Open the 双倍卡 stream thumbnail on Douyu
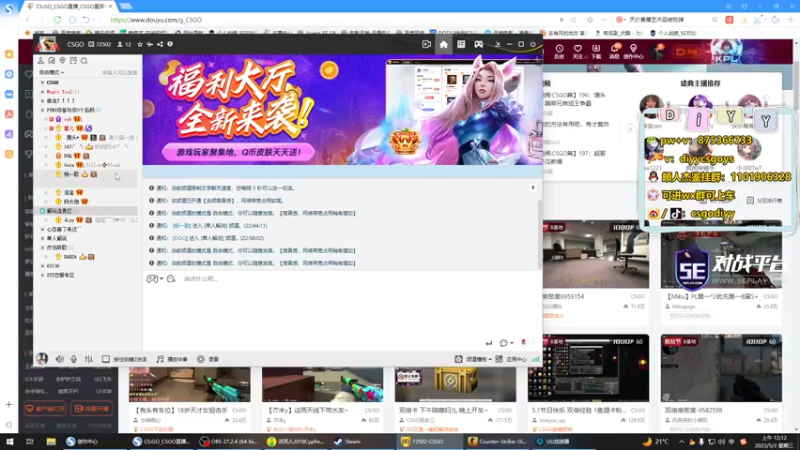Image resolution: width=800 pixels, height=450 pixels. click(455, 384)
